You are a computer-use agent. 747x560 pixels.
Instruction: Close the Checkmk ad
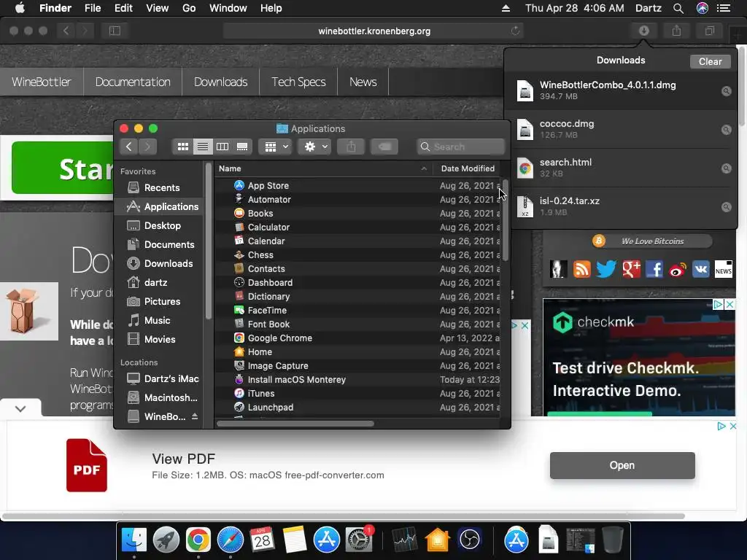(x=729, y=304)
